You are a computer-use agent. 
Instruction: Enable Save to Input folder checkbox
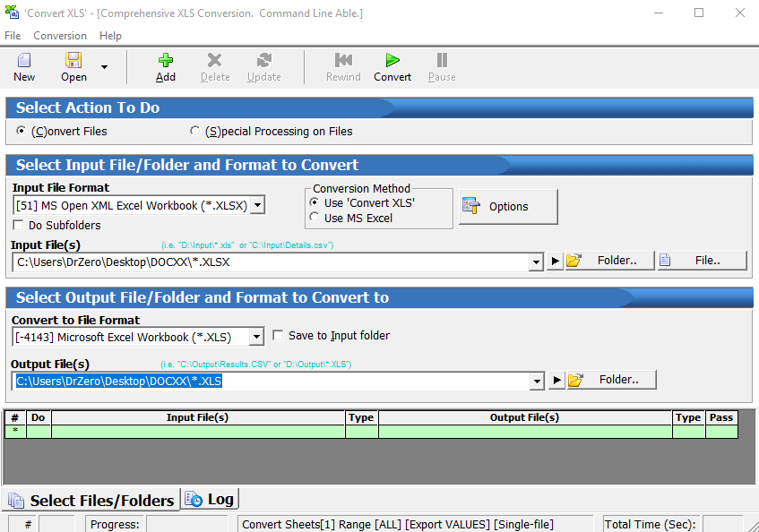point(278,335)
